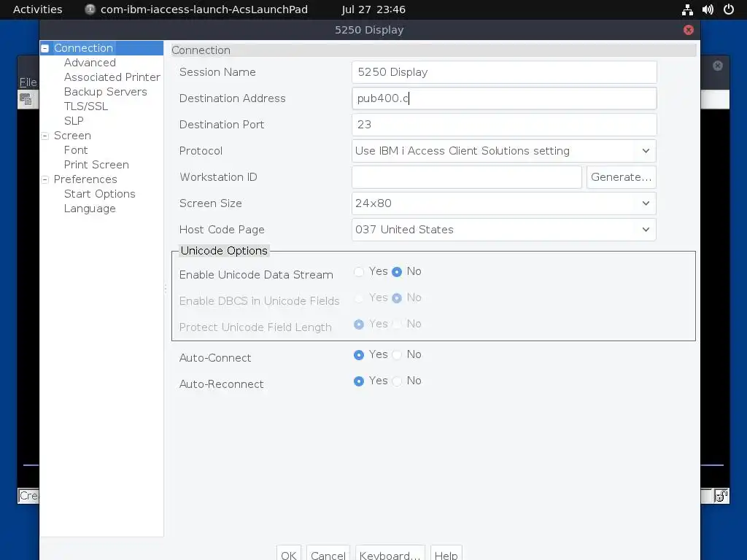The image size is (747, 560).
Task: Open Backup Servers settings
Action: (x=105, y=91)
